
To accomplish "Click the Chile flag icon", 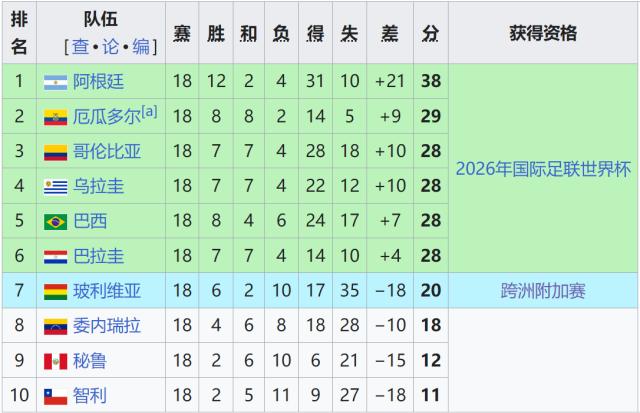I will (x=56, y=396).
